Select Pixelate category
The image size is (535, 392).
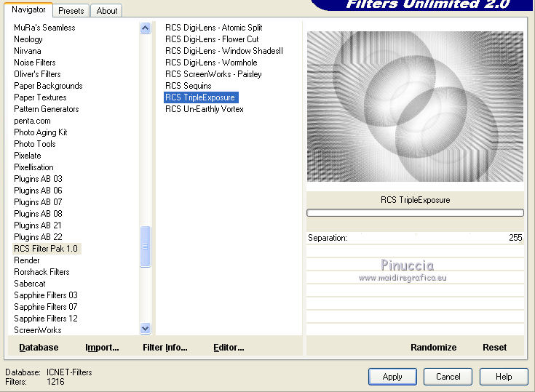click(28, 156)
